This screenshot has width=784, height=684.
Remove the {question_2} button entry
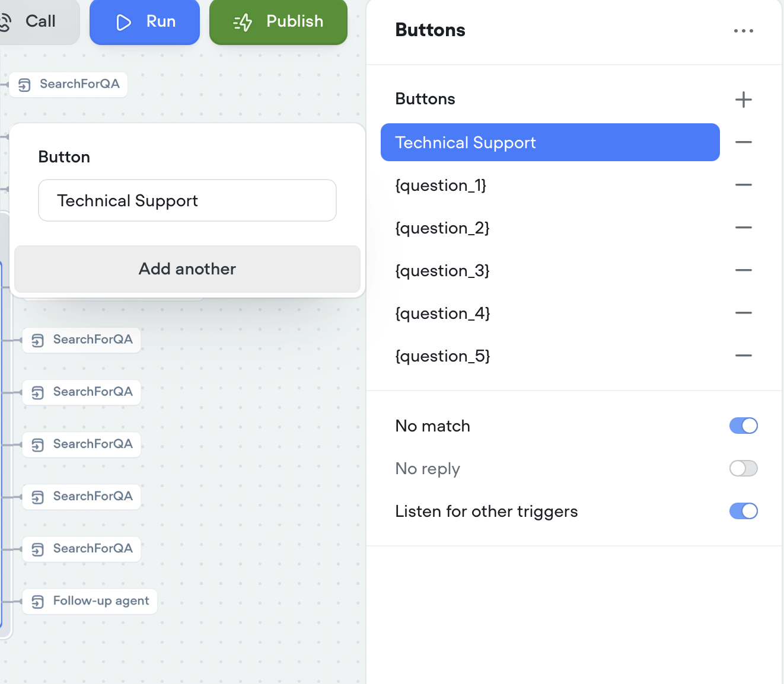(743, 228)
